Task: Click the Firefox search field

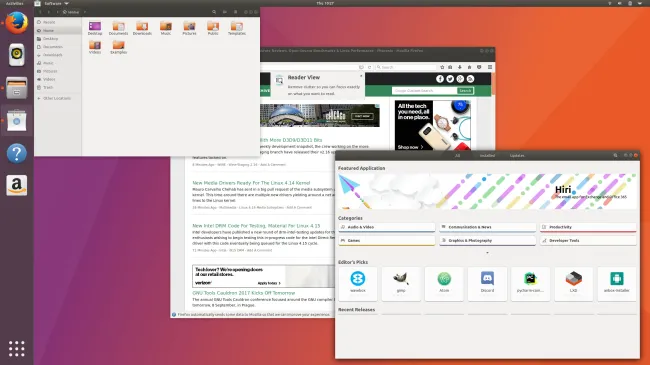Action: click(x=406, y=67)
